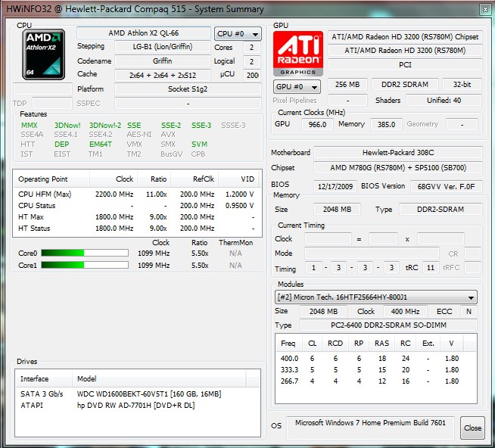Click the DEP feature label
This screenshot has width=495, height=448.
click(61, 145)
